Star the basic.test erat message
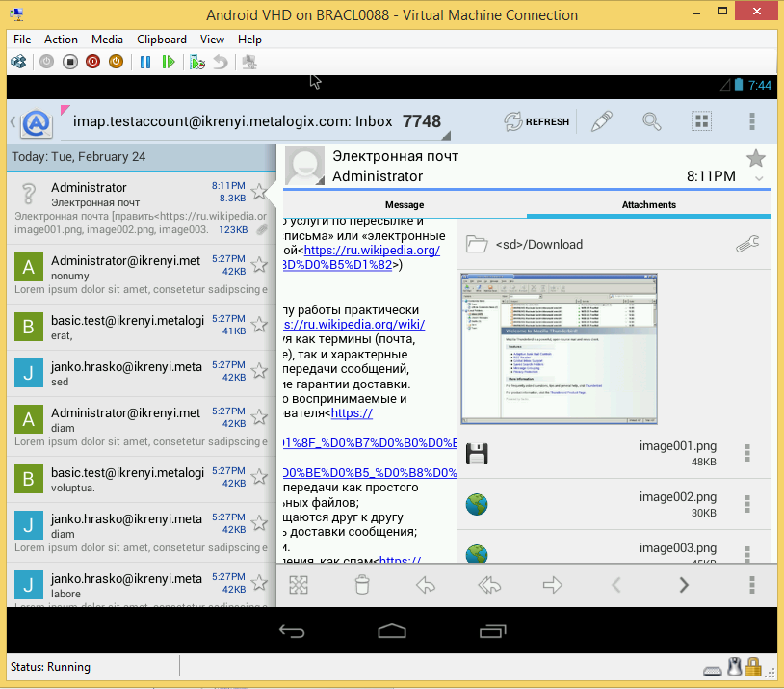Viewport: 784px width, 689px height. pyautogui.click(x=259, y=324)
